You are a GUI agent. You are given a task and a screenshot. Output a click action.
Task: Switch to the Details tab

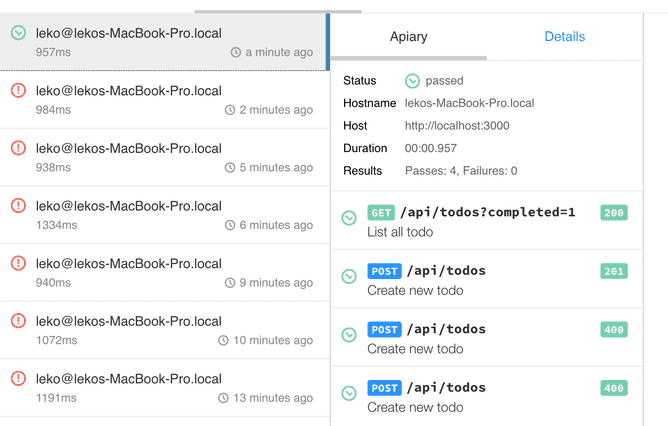click(564, 37)
